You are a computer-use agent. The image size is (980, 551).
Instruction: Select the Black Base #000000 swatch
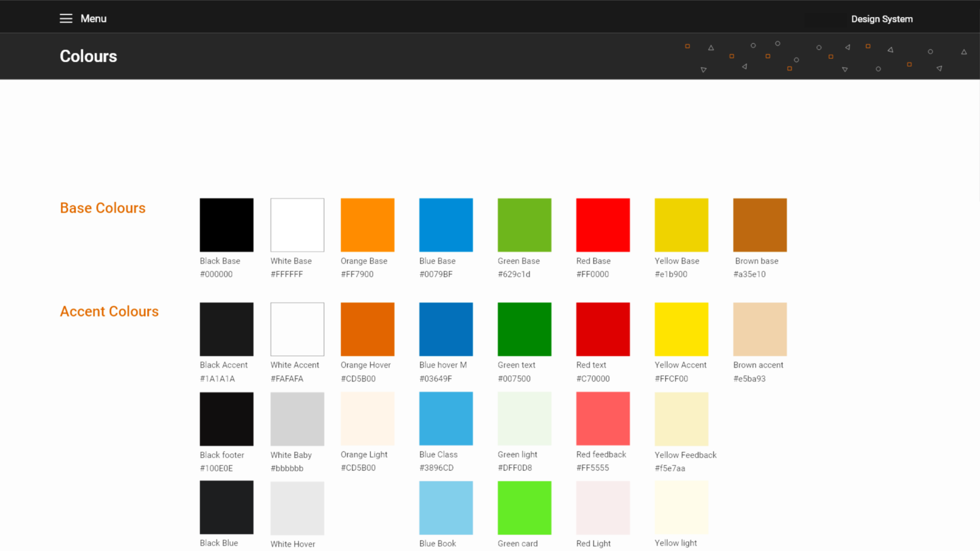coord(226,224)
